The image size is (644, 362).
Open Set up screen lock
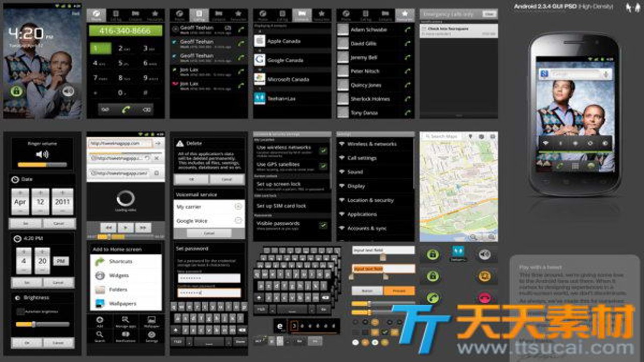coord(292,186)
